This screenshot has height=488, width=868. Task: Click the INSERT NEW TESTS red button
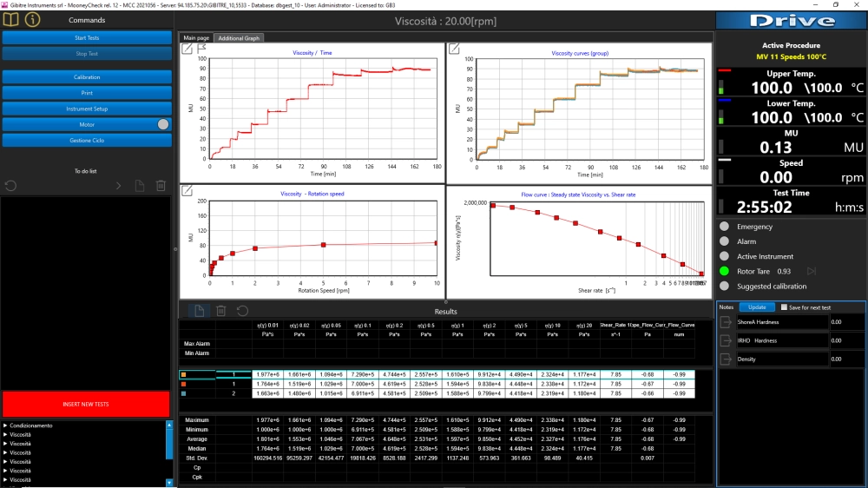coord(86,405)
